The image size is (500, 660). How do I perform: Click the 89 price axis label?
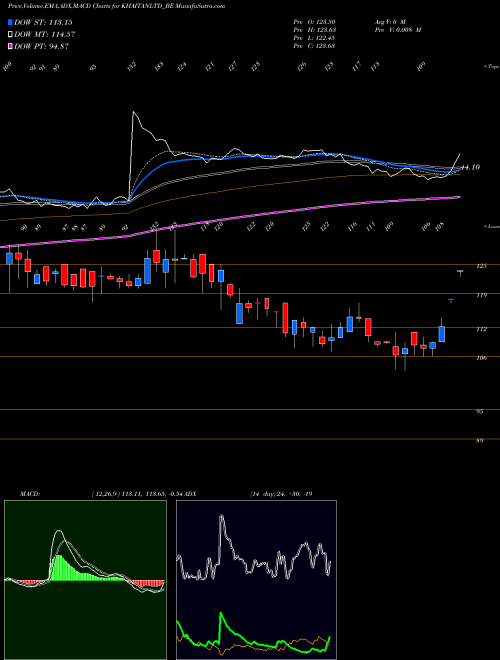[x=479, y=440]
